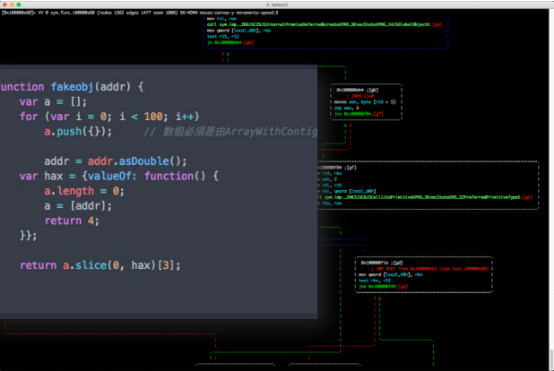Screen dimensions: 554x371
Task: Click the '}};' closing line
Action: (x=28, y=236)
